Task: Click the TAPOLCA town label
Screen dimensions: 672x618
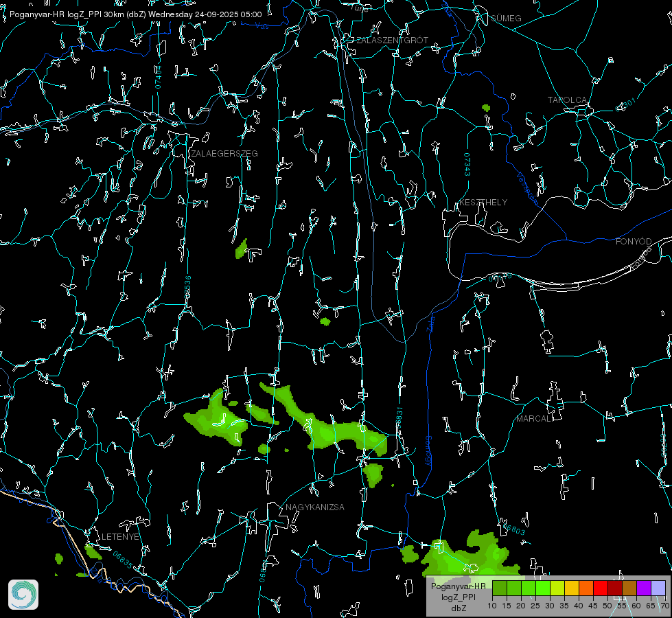Action: [568, 100]
